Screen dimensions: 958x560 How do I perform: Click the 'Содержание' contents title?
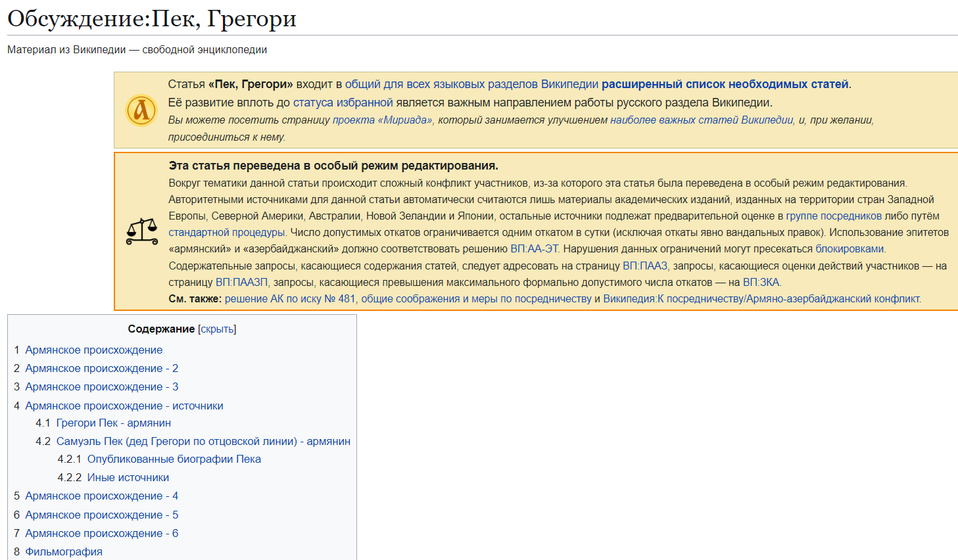(161, 329)
